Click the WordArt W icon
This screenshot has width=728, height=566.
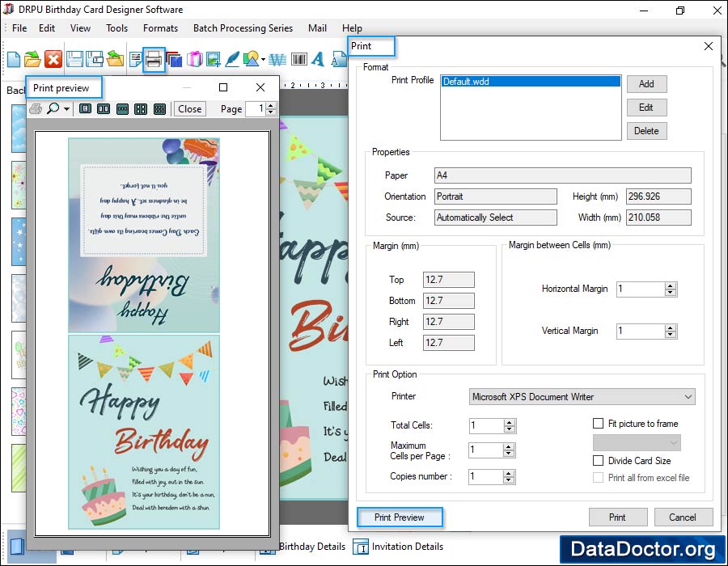[x=277, y=59]
